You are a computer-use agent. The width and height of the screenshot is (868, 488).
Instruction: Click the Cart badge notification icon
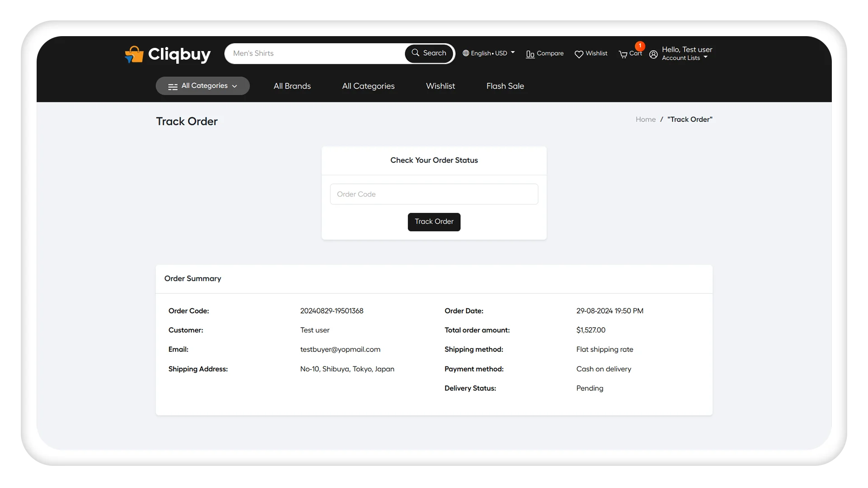(639, 46)
